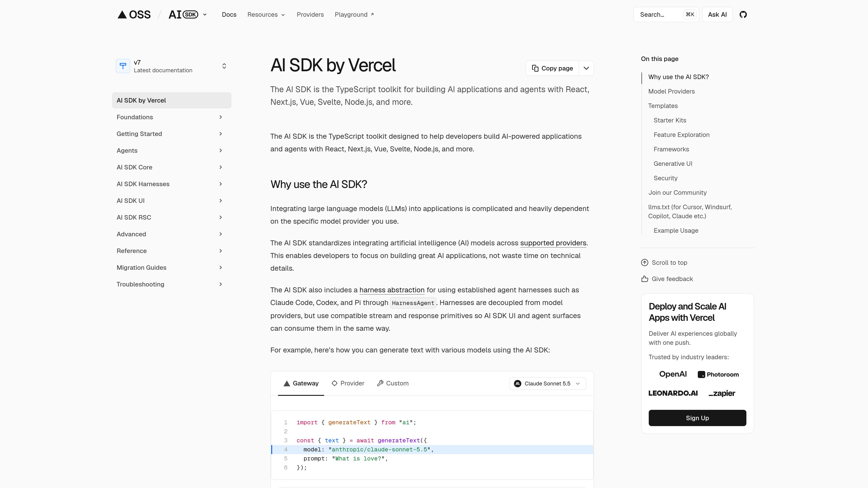Click the Sign Up button
The width and height of the screenshot is (868, 488).
697,418
